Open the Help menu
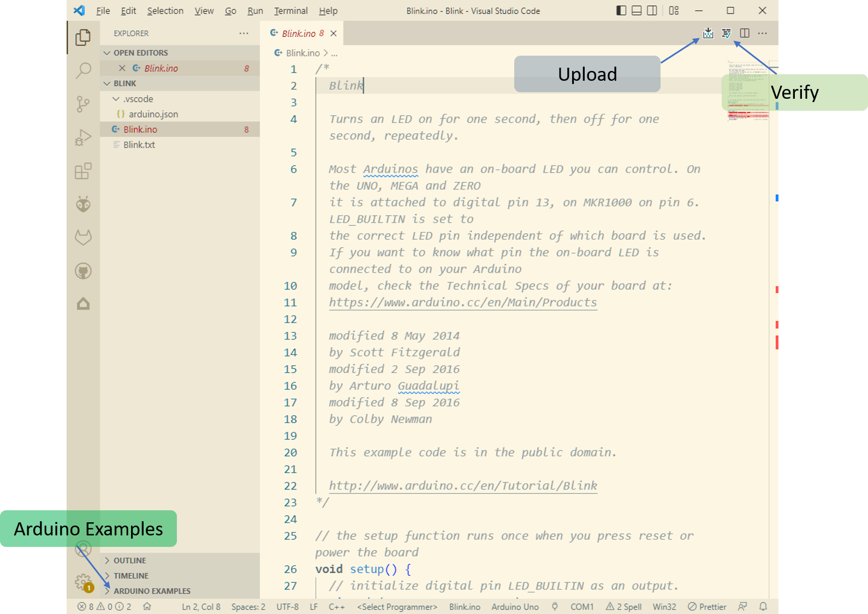Image resolution: width=868 pixels, height=614 pixels. 328,10
